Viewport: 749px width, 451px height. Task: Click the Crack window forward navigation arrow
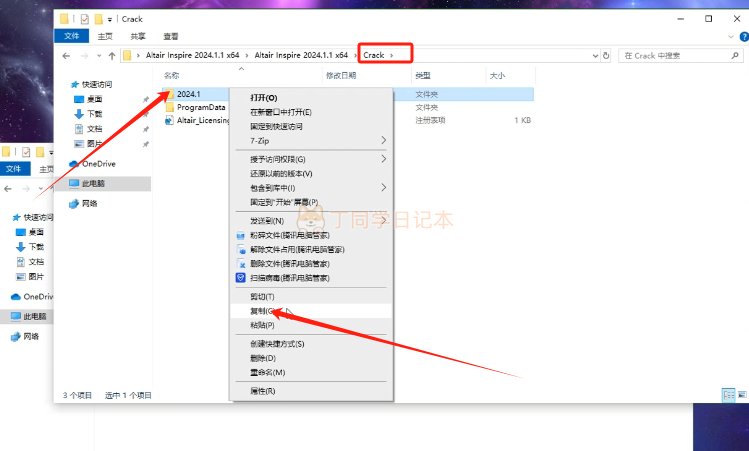pos(84,56)
